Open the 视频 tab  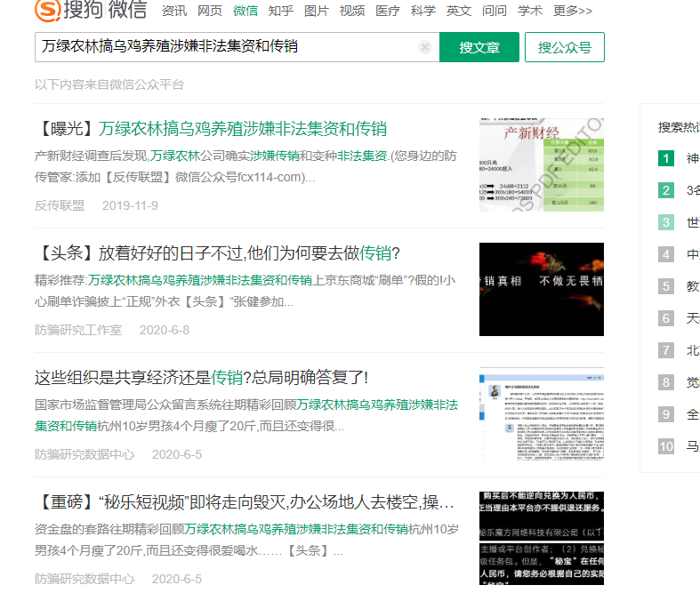(x=352, y=11)
